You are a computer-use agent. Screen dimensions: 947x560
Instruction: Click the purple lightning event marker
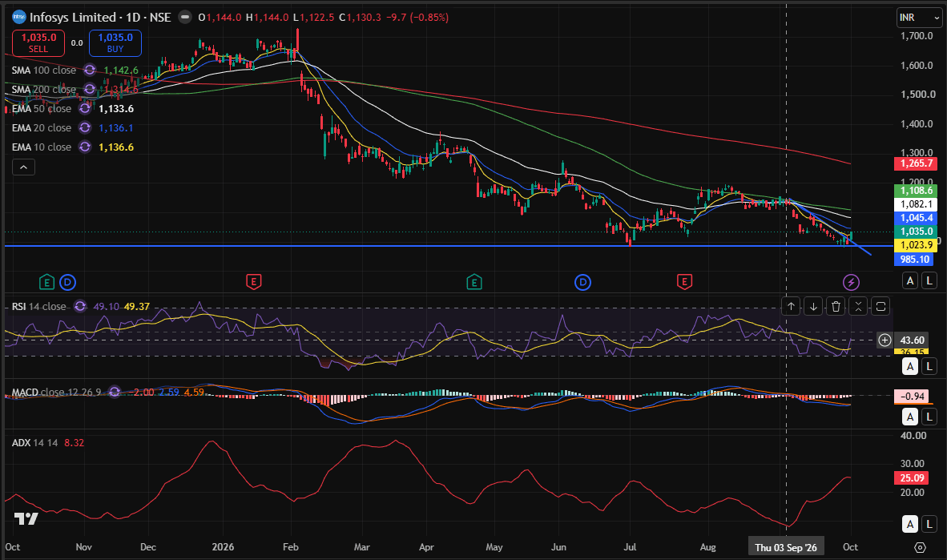coord(851,282)
